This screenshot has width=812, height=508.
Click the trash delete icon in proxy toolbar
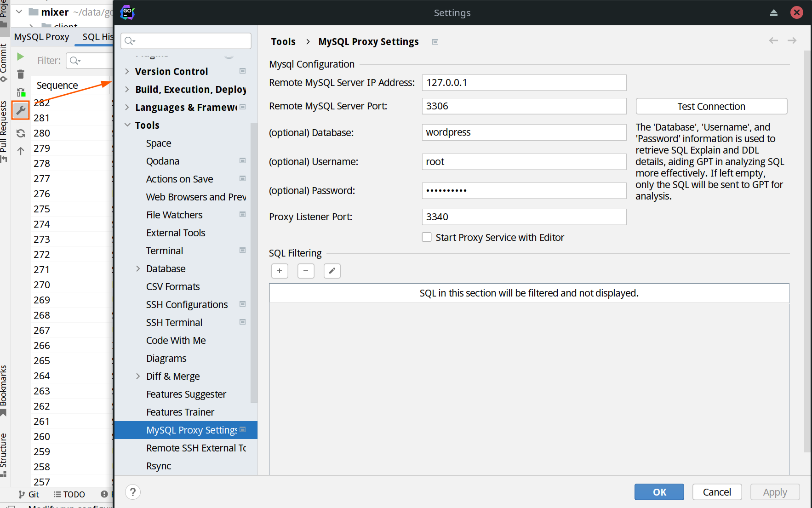click(20, 74)
